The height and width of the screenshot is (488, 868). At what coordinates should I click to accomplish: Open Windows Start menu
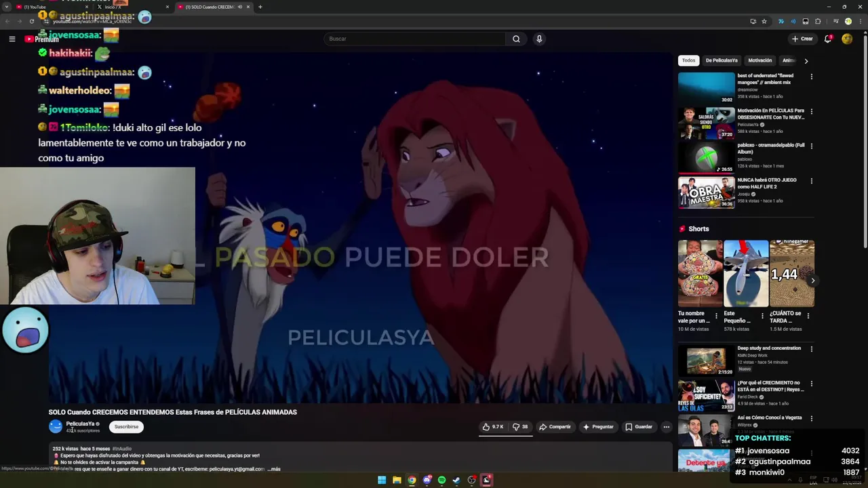pyautogui.click(x=382, y=480)
